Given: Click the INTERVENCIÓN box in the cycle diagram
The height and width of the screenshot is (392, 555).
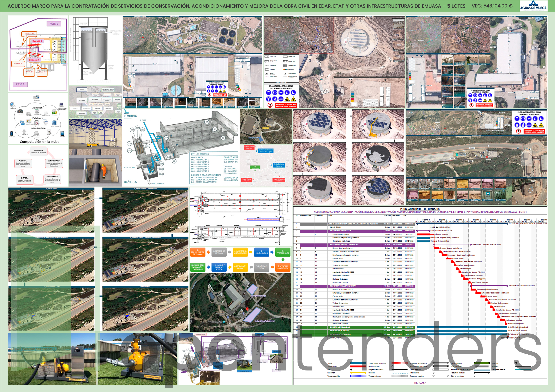Looking at the screenshot, I should 52,179.
